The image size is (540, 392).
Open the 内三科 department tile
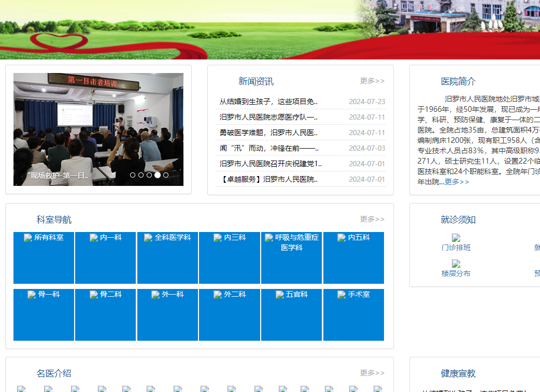(x=230, y=258)
